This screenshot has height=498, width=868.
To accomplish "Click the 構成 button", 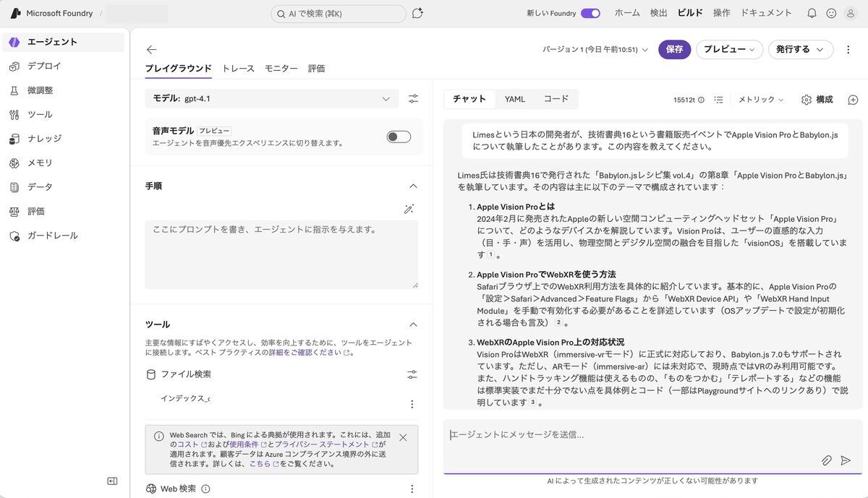I will coord(817,100).
